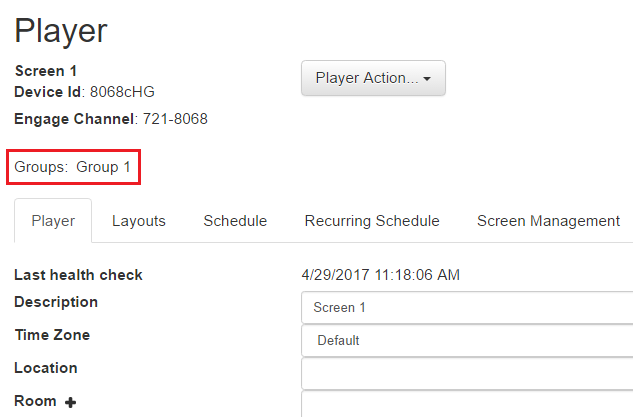The height and width of the screenshot is (417, 633).
Task: Click the Screen 1 name heading
Action: pos(46,71)
